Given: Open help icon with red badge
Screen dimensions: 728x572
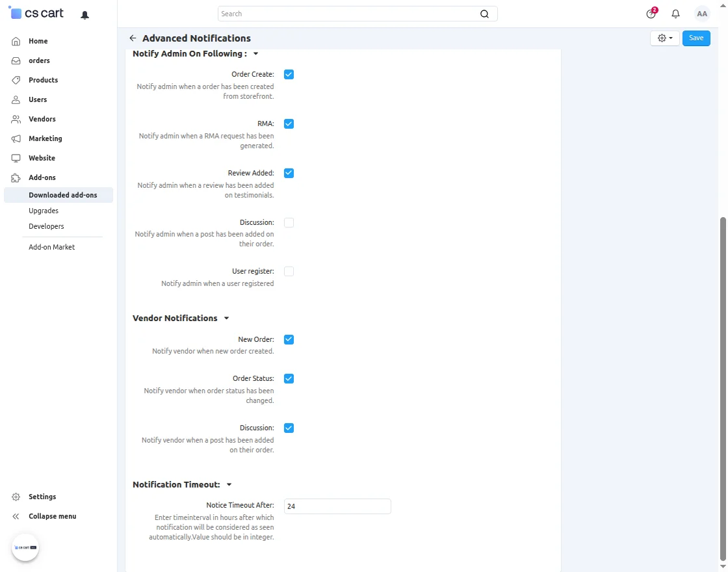Looking at the screenshot, I should (651, 14).
